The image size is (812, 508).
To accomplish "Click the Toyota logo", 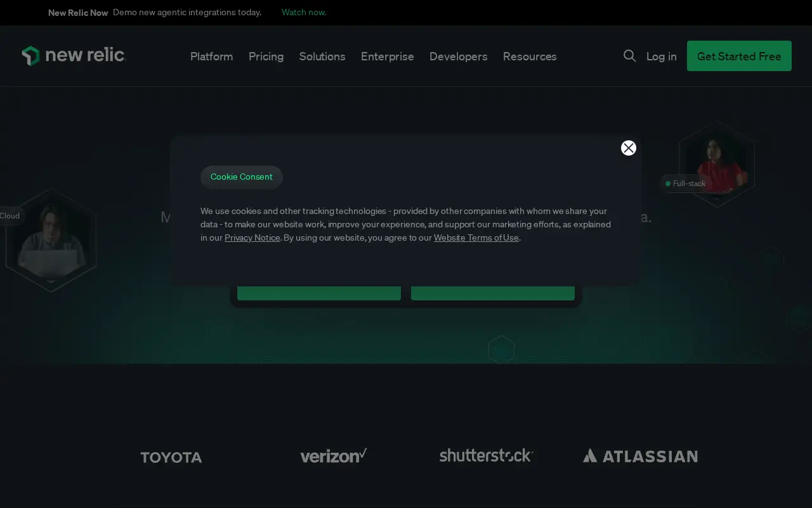I will (x=171, y=457).
